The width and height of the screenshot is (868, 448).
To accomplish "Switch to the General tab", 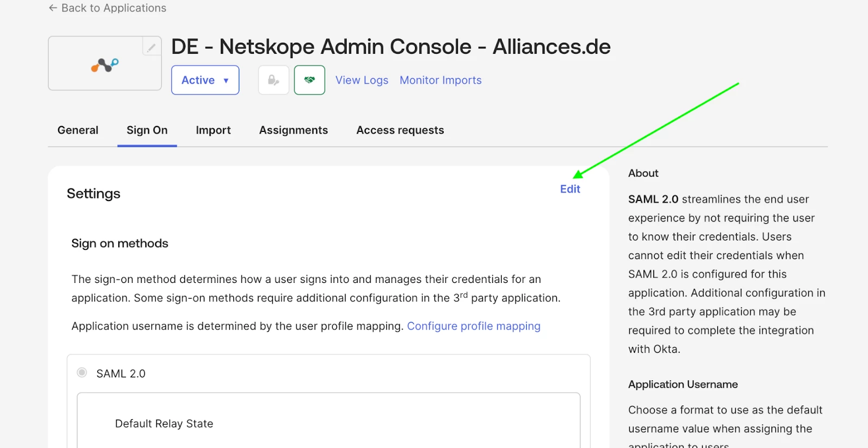I will pyautogui.click(x=78, y=130).
